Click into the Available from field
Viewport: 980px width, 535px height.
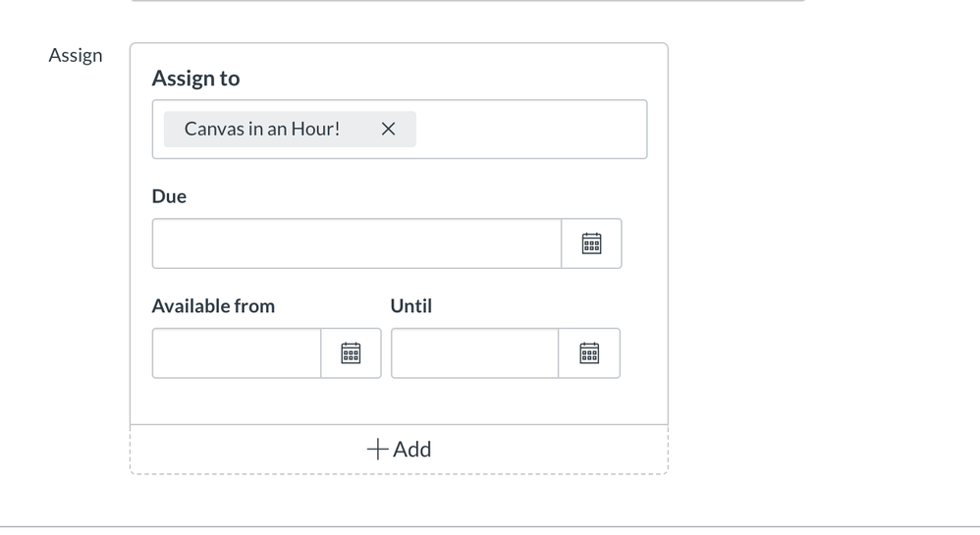coord(237,353)
